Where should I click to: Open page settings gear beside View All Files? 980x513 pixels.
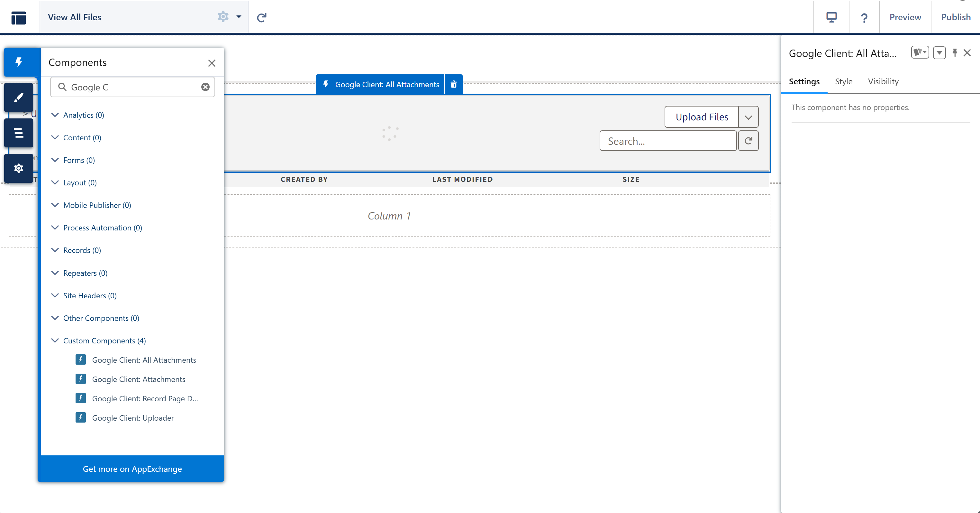pyautogui.click(x=223, y=17)
